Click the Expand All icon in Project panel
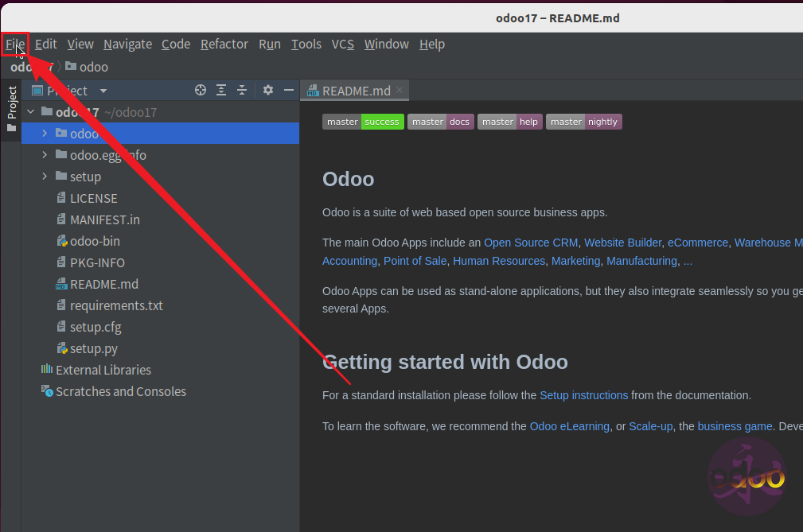The image size is (803, 532). coord(221,91)
